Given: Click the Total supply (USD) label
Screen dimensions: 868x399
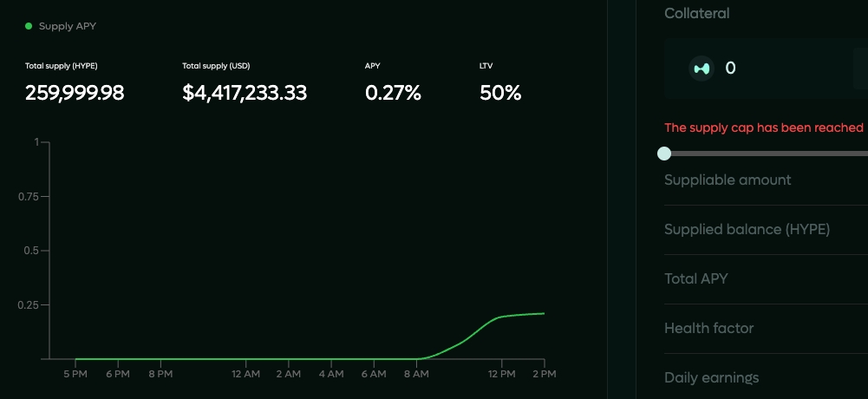Looking at the screenshot, I should tap(217, 66).
